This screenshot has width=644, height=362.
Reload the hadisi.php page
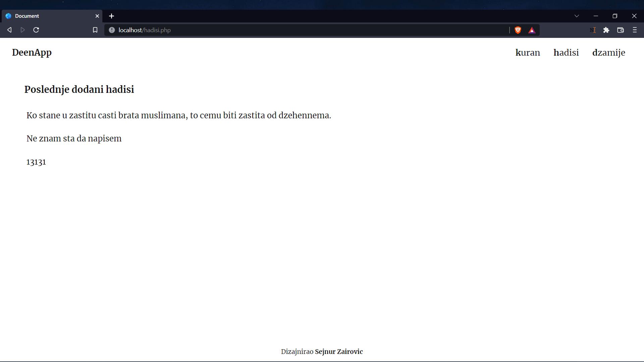click(36, 30)
